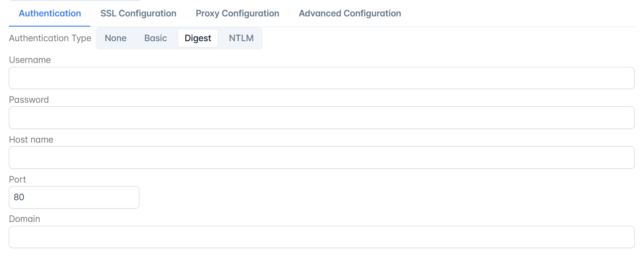The height and width of the screenshot is (264, 644).
Task: Click the Port label text
Action: click(17, 179)
